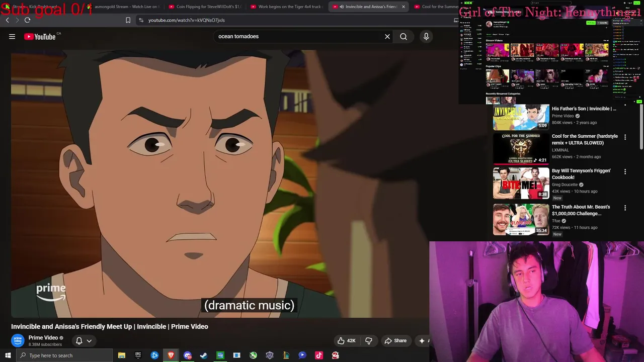This screenshot has height=362, width=644.
Task: Open Steam from the taskbar
Action: [x=204, y=355]
